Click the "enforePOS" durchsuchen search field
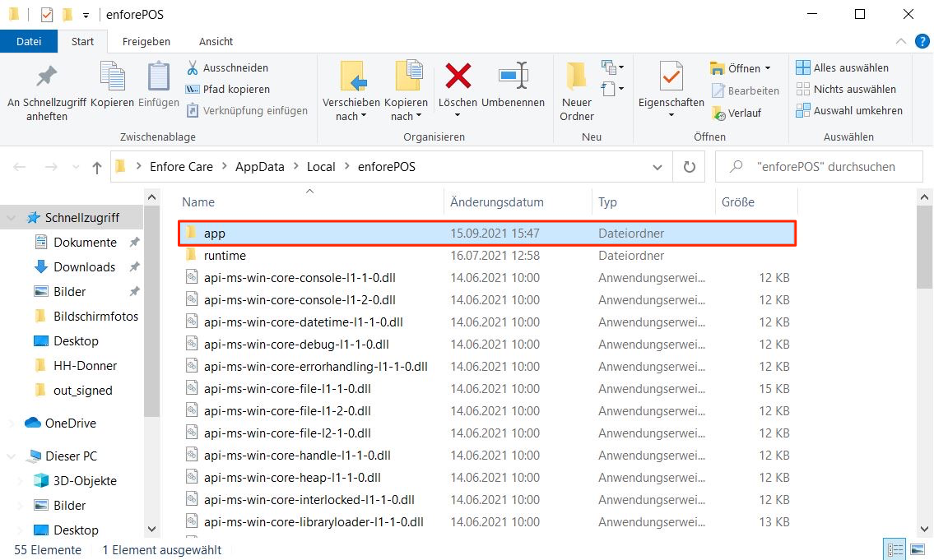934x560 pixels. pos(819,167)
